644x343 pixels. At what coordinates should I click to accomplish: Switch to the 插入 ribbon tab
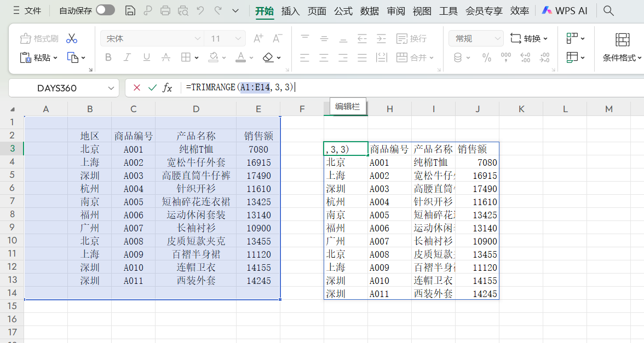[290, 10]
